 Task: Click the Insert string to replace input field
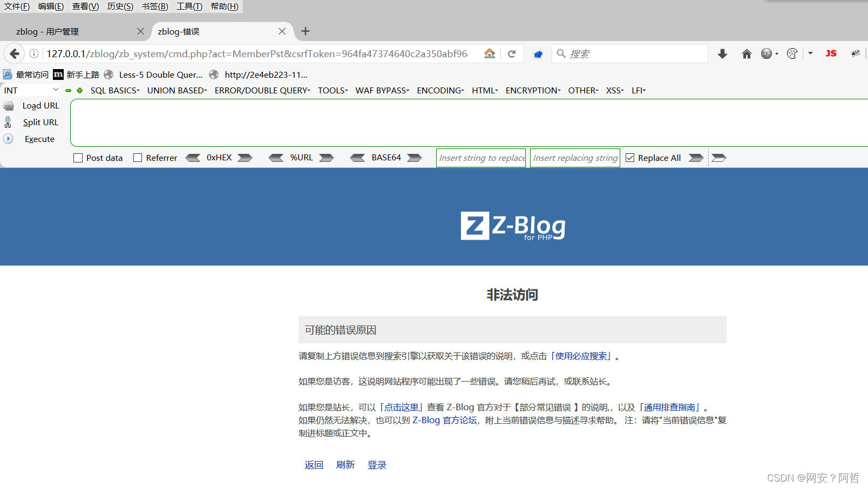coord(480,158)
